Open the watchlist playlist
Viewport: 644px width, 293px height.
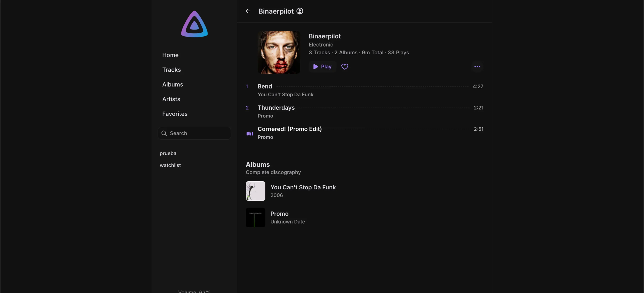(x=170, y=165)
